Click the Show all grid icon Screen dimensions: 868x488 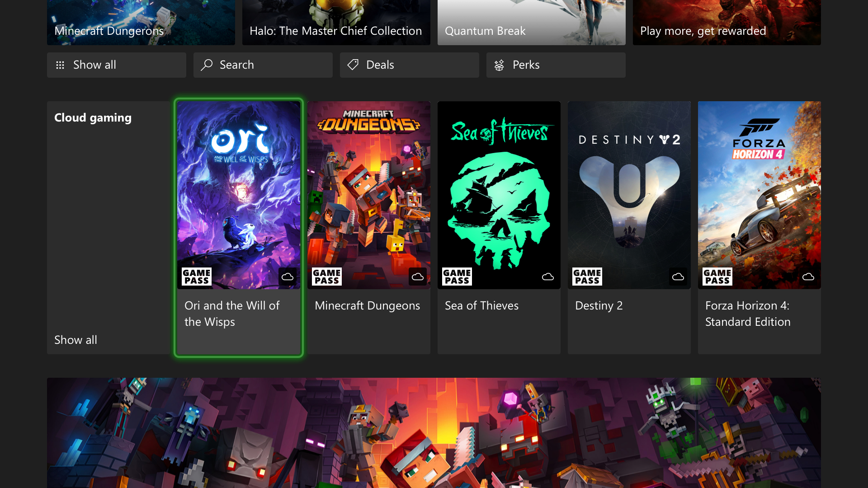point(60,64)
